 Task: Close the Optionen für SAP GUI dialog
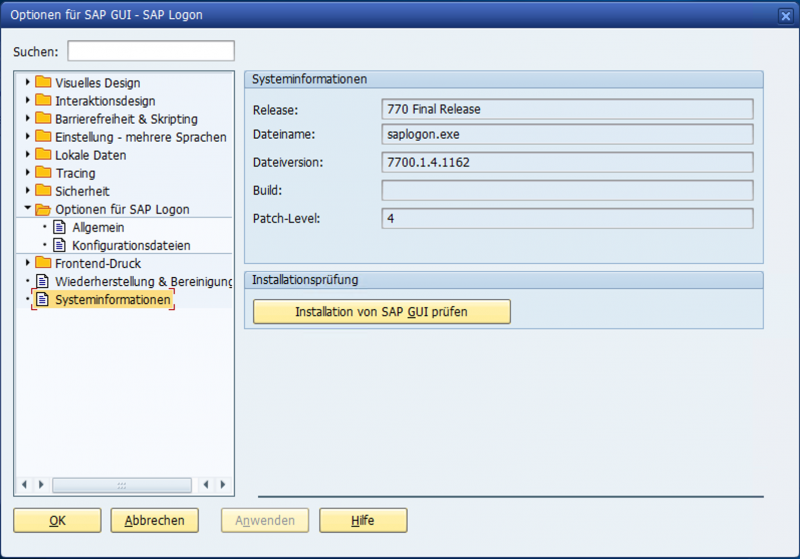pyautogui.click(x=786, y=16)
